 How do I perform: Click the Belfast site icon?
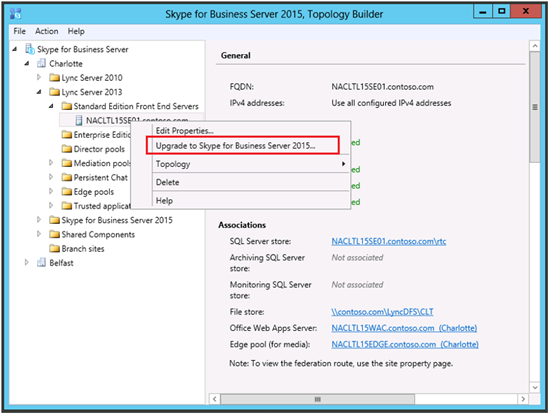[41, 262]
